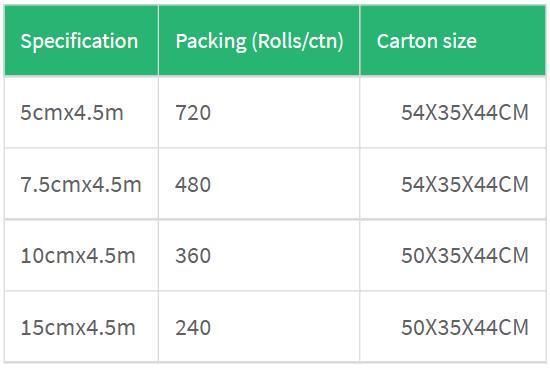Click the word size in header

[x=460, y=41]
